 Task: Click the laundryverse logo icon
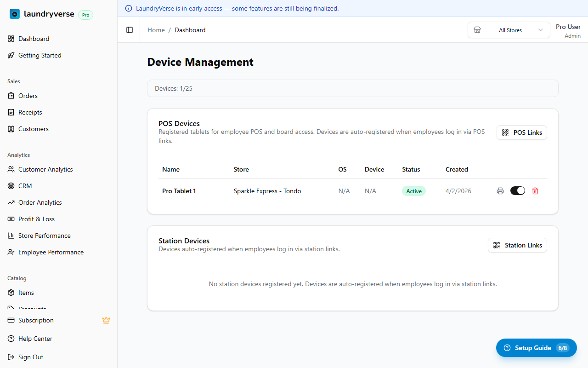point(15,14)
